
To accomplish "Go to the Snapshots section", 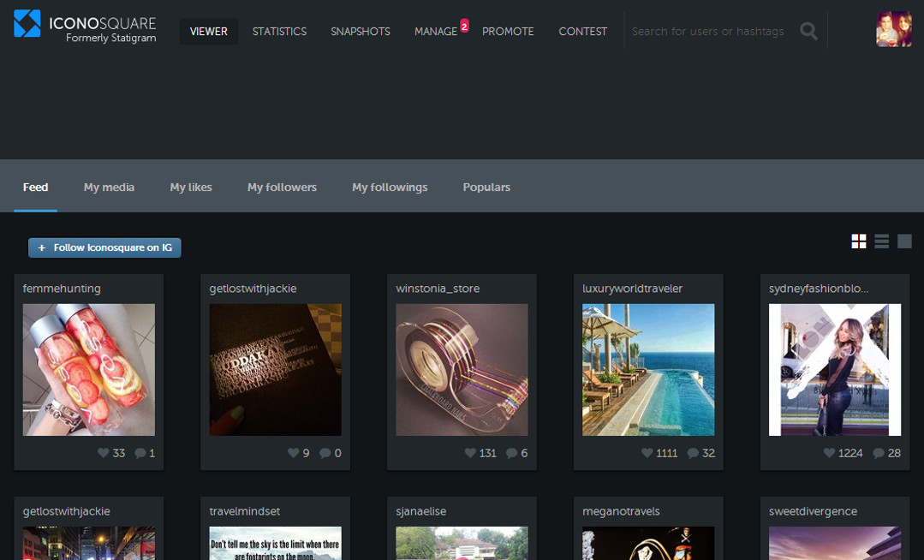I will [x=360, y=32].
